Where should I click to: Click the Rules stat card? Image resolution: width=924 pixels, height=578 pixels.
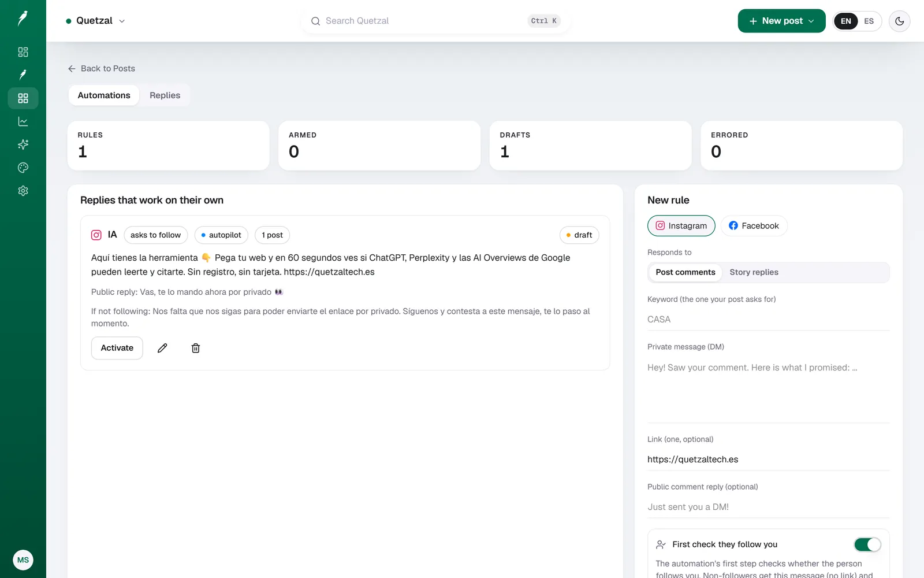click(169, 146)
